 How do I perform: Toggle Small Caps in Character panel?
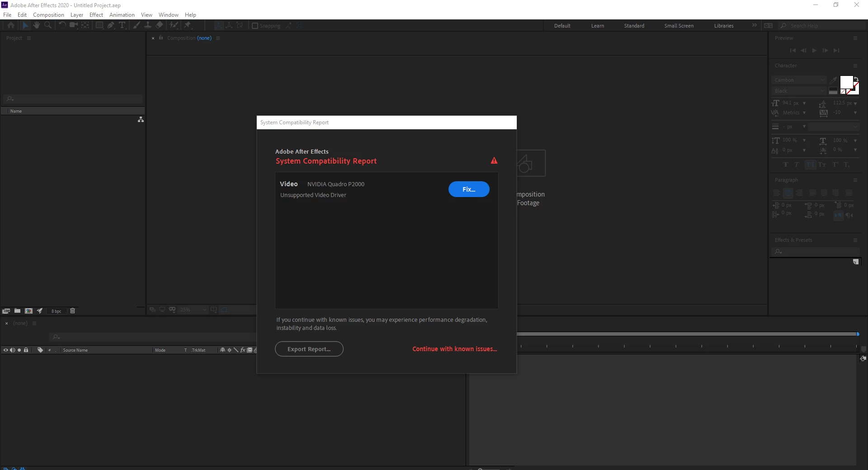click(822, 165)
